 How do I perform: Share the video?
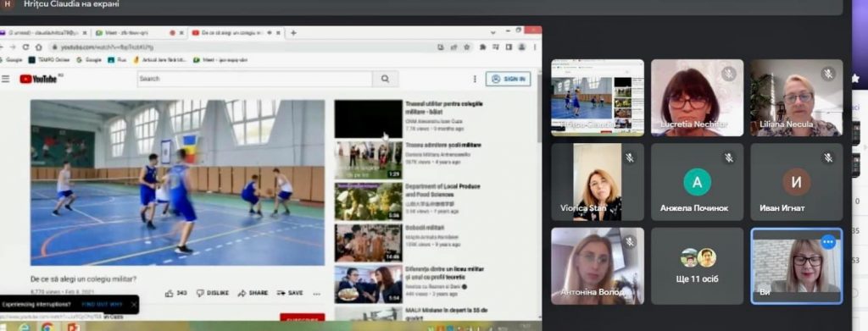(x=253, y=294)
